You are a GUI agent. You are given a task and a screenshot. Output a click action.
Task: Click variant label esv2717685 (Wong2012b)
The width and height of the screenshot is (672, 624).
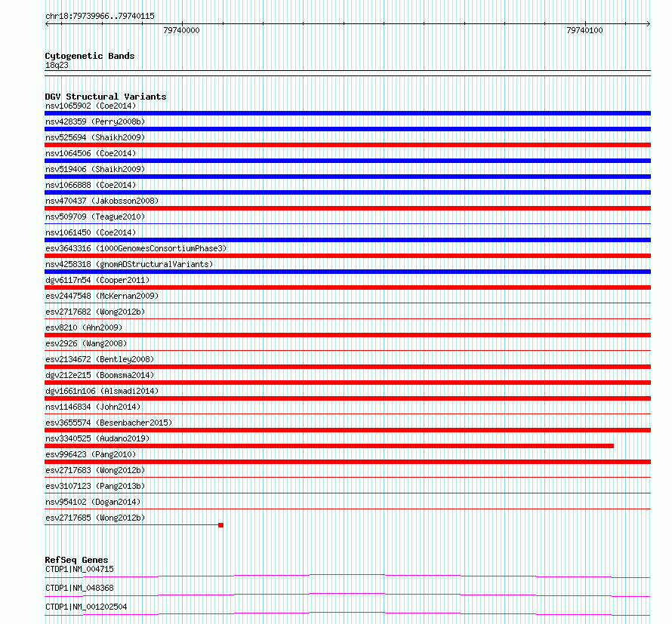pos(95,518)
